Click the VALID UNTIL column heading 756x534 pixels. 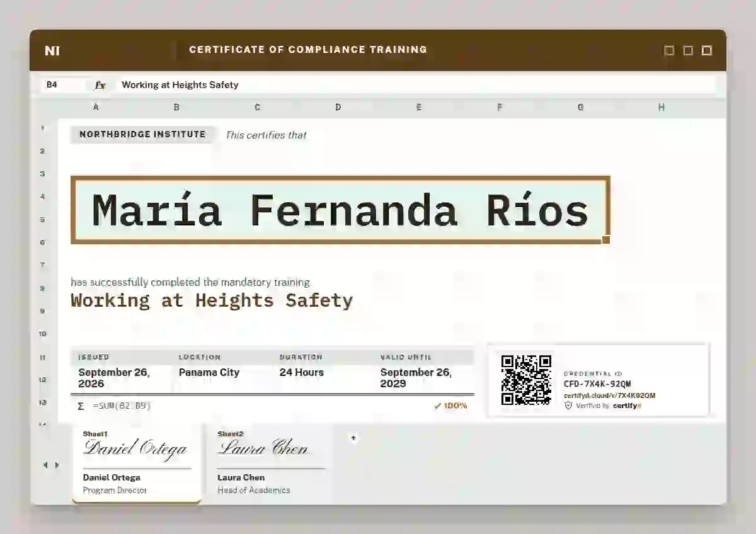tap(406, 357)
